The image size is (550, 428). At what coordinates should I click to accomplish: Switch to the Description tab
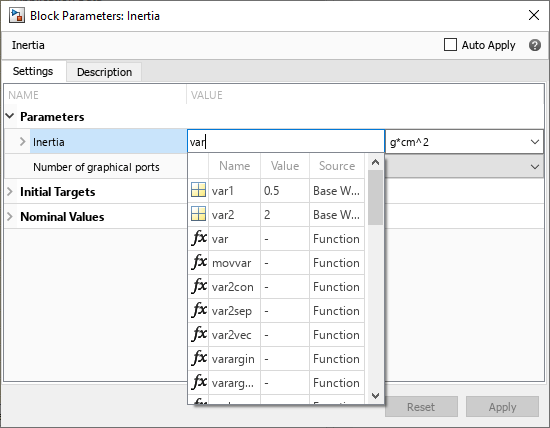[105, 72]
